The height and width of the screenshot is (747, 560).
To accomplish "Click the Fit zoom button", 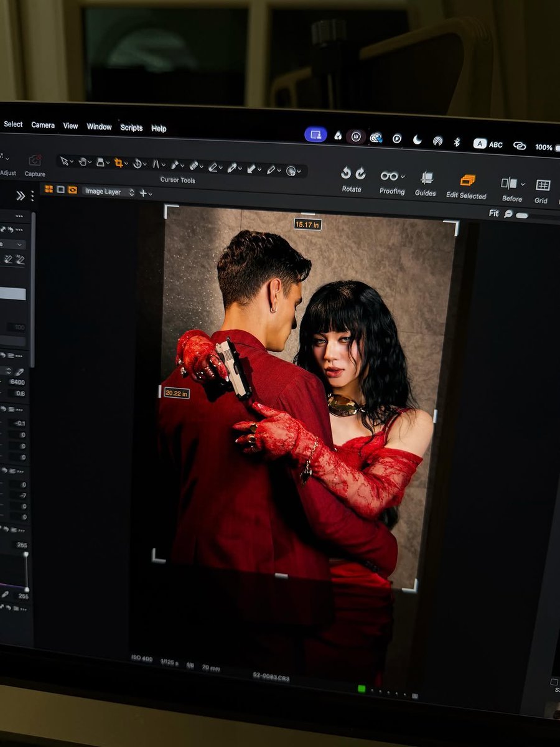I will click(x=494, y=212).
